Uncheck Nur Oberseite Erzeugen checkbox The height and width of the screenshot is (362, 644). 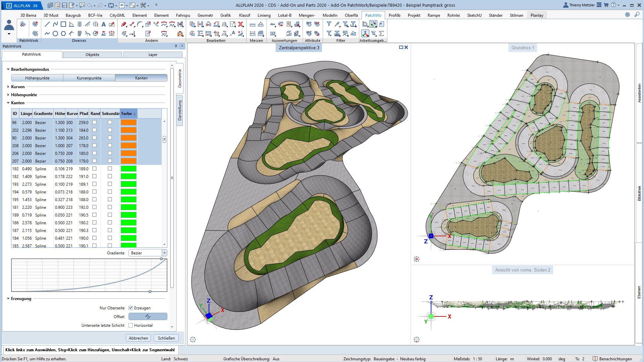[x=131, y=308]
